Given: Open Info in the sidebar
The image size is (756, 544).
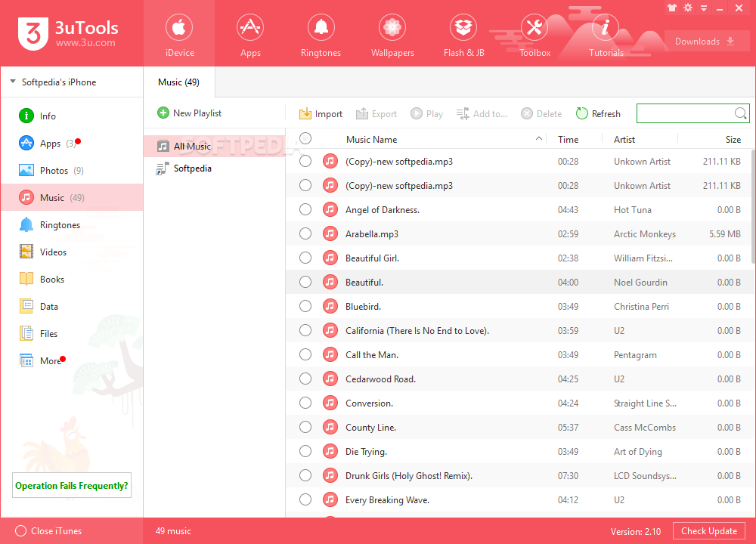Looking at the screenshot, I should [72, 116].
